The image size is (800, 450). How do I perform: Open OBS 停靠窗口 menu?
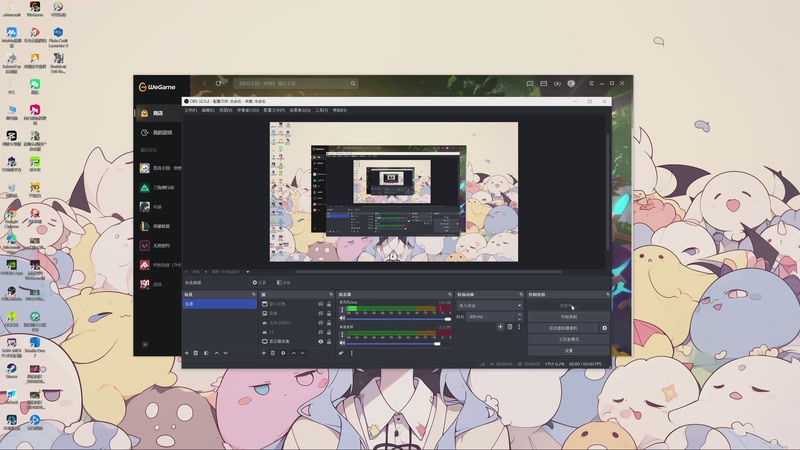[248, 110]
